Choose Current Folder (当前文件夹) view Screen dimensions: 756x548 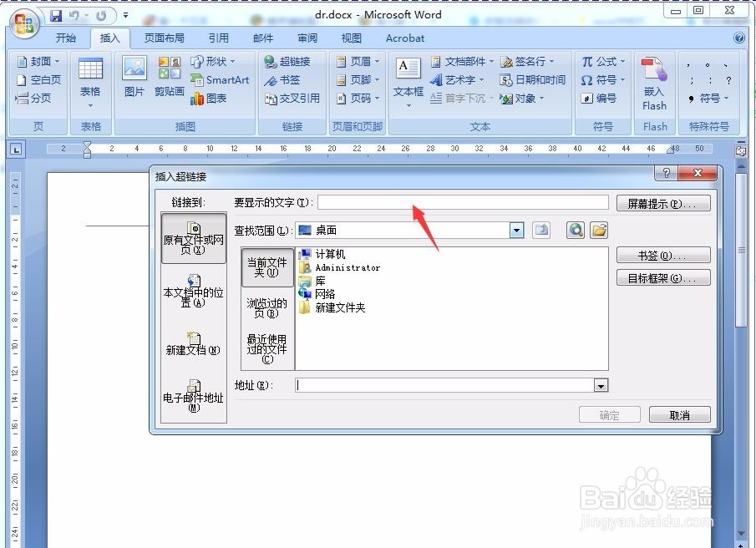click(x=267, y=267)
